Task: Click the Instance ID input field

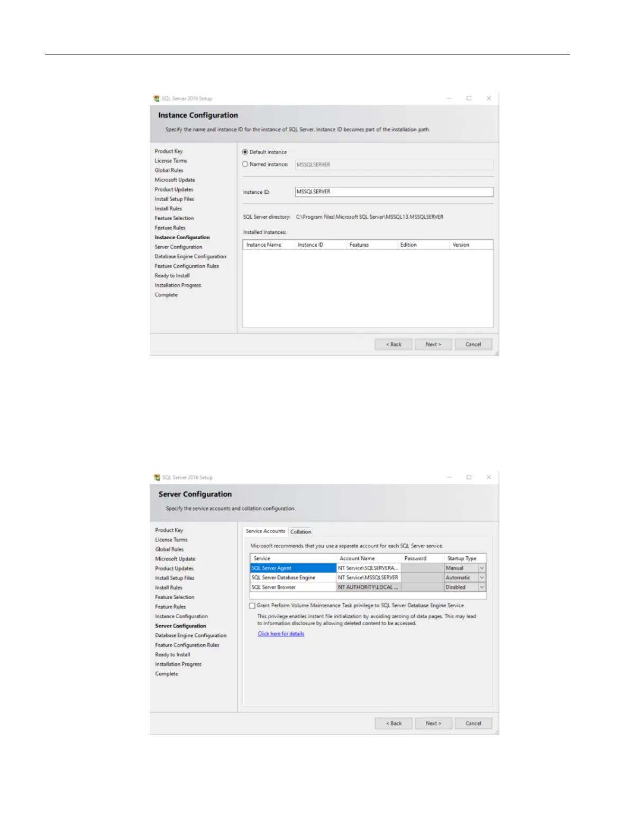Action: [x=394, y=192]
